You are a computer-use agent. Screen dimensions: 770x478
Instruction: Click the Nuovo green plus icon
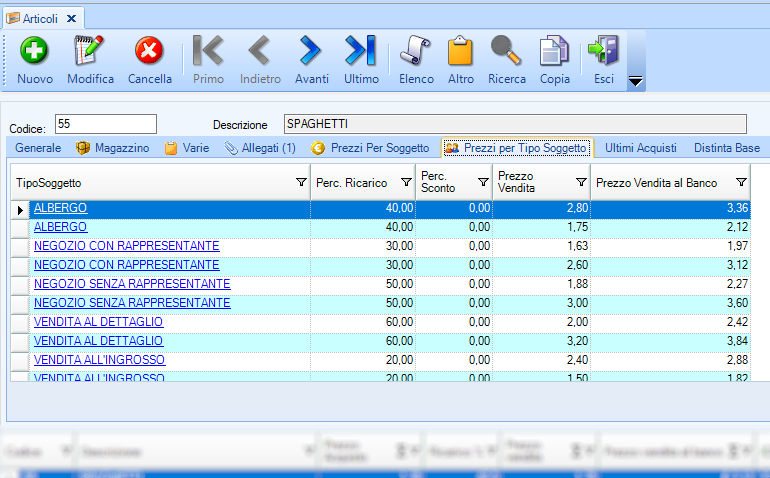pos(35,51)
